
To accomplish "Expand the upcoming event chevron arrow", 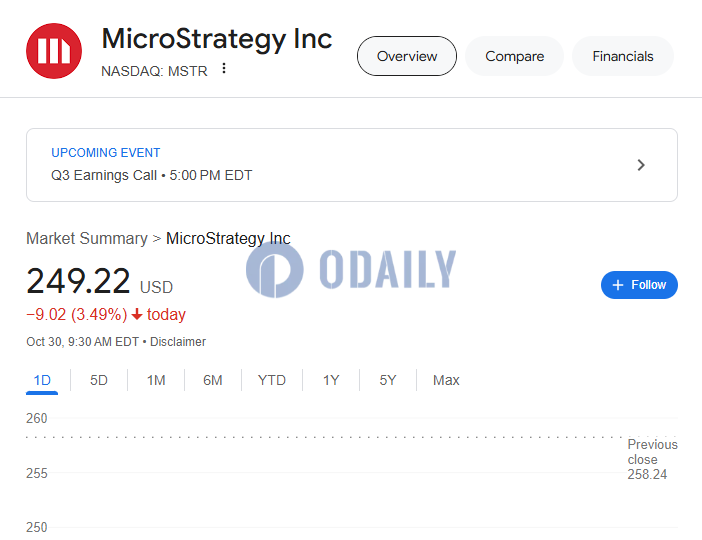I will point(641,165).
